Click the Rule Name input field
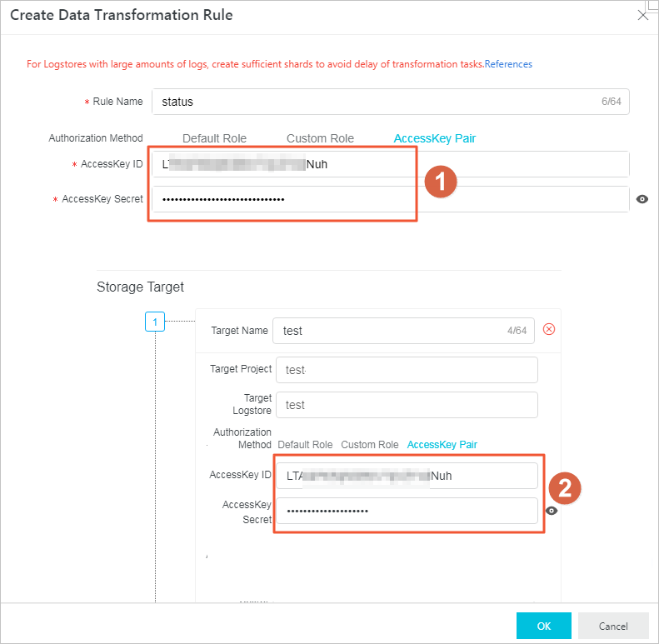The height and width of the screenshot is (644, 659). pyautogui.click(x=391, y=102)
